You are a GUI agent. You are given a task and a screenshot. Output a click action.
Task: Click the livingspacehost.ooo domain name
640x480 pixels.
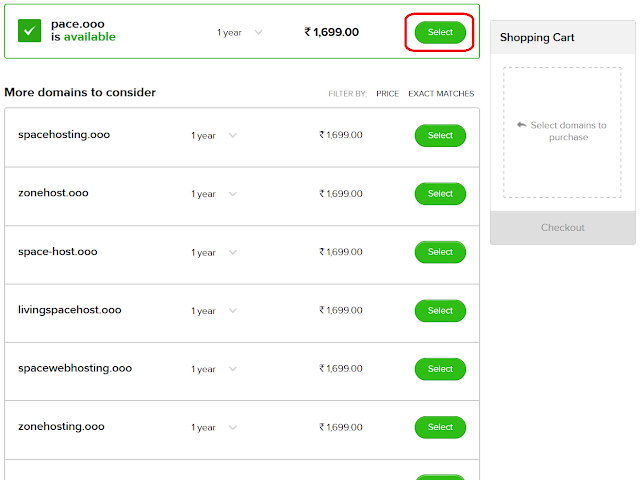pos(70,310)
